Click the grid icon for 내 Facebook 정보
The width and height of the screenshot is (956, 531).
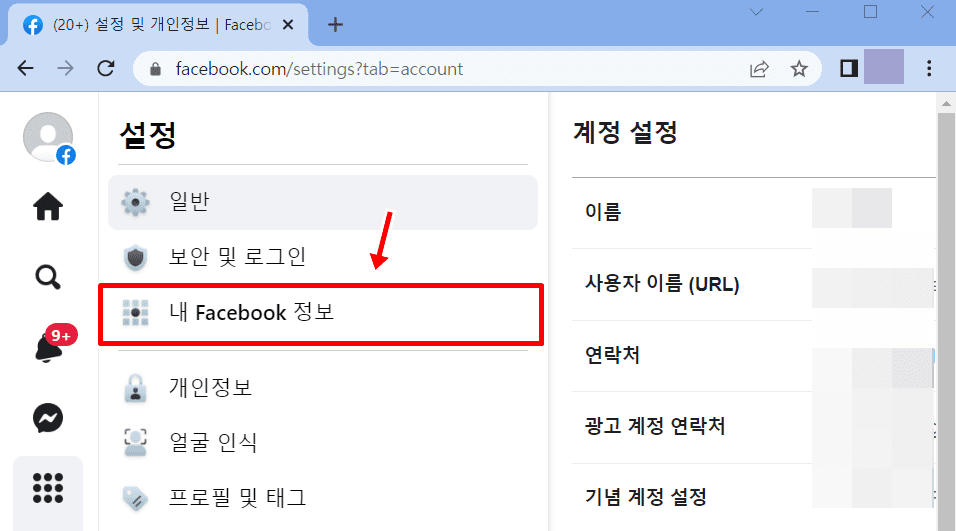click(x=135, y=313)
